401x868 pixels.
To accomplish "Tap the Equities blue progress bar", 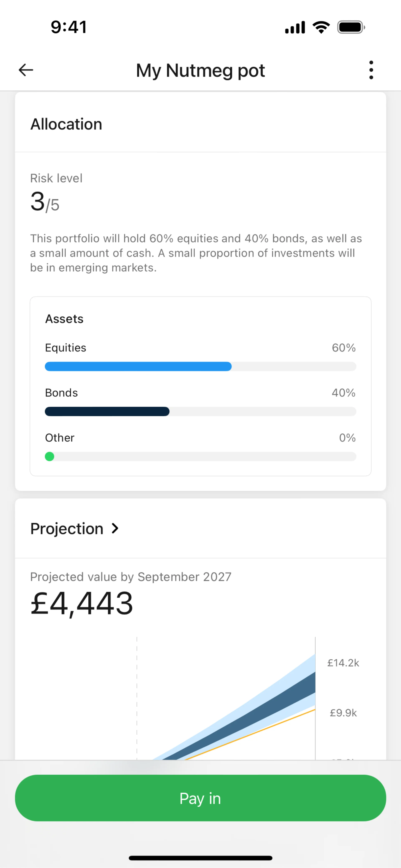I will point(138,367).
